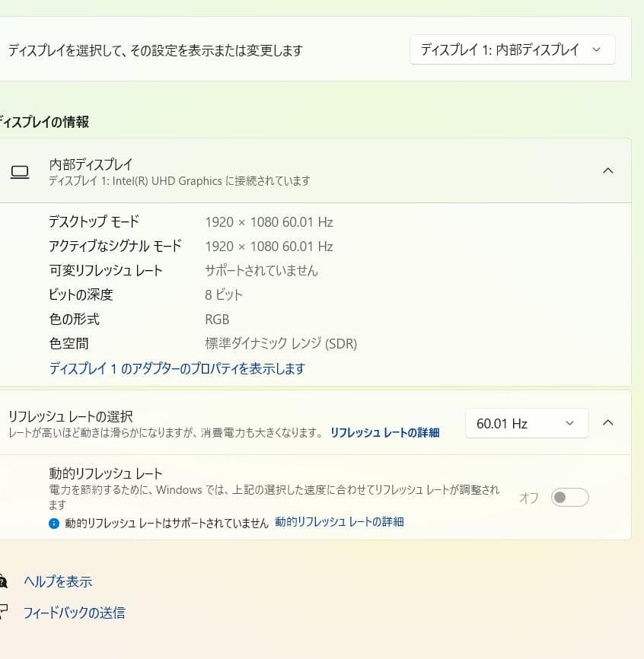Click the ヘルプを表示 link text
This screenshot has width=644, height=659.
tap(59, 580)
